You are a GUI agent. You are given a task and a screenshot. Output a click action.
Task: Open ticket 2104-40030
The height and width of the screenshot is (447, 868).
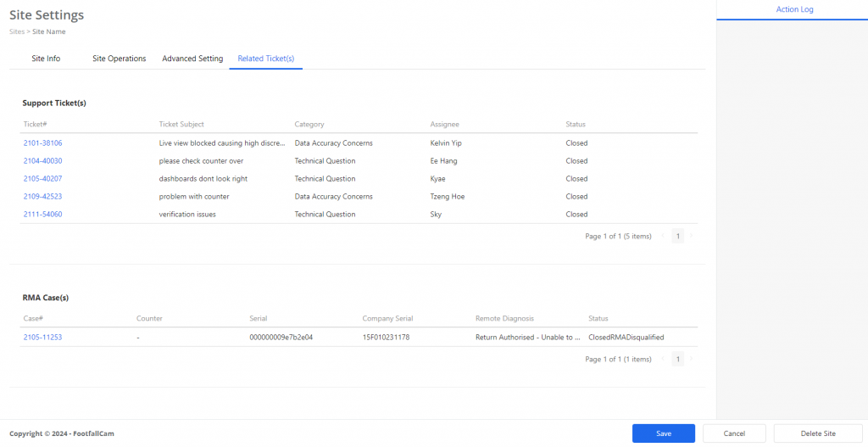(x=42, y=160)
